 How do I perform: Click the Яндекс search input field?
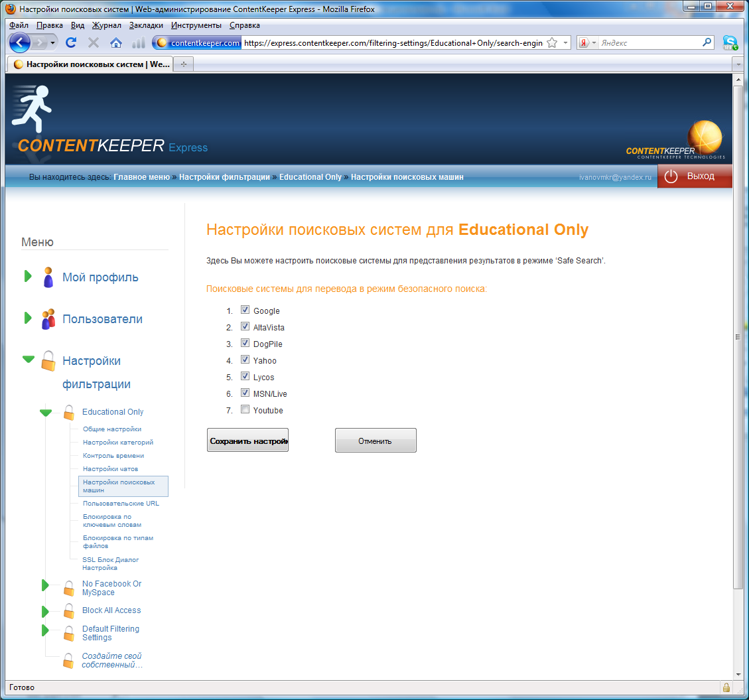point(649,43)
